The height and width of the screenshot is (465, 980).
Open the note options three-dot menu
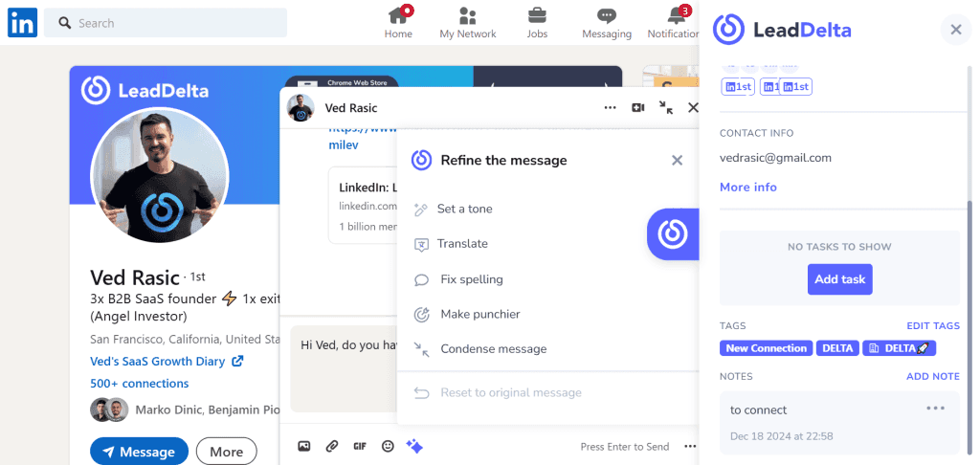tap(935, 409)
